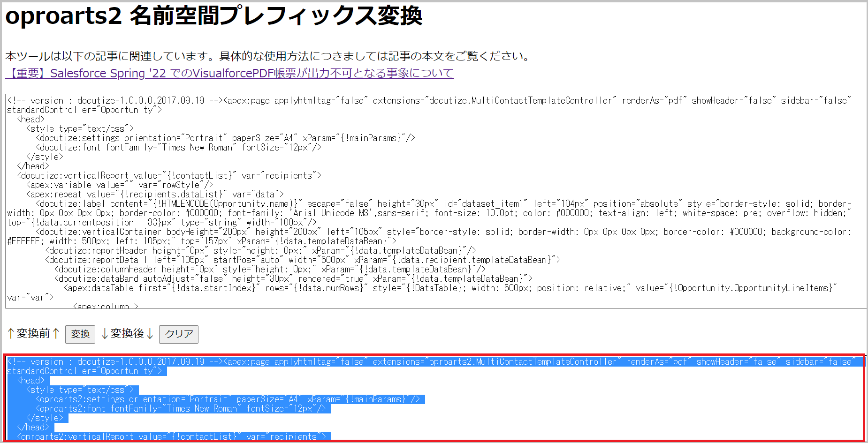Click the ↑変換前↑ label
The image size is (868, 443).
(33, 333)
